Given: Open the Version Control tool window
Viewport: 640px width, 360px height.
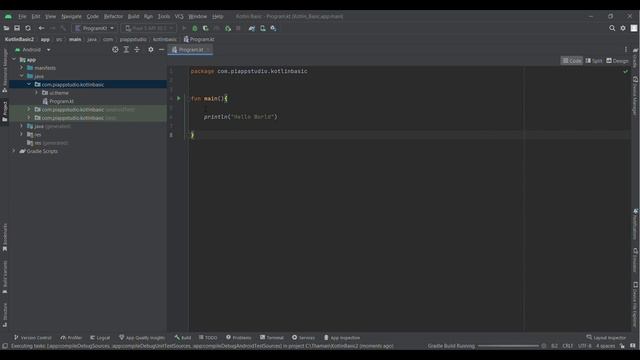Looking at the screenshot, I should 33,338.
